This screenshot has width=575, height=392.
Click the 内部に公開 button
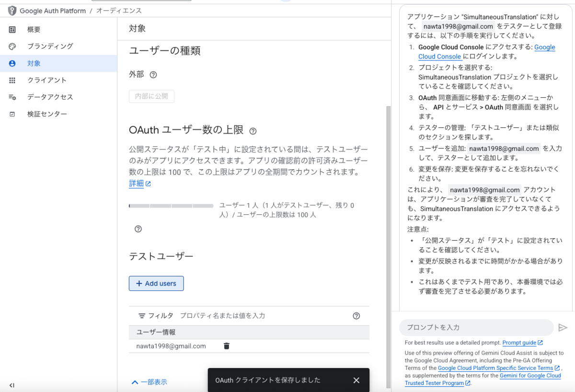[151, 96]
